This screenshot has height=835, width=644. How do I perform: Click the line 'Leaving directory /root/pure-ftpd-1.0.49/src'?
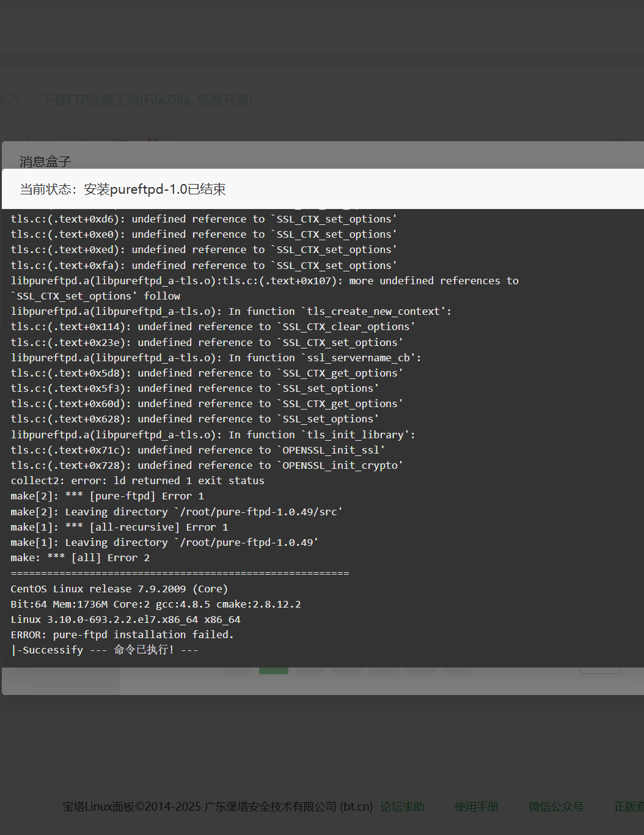[177, 512]
